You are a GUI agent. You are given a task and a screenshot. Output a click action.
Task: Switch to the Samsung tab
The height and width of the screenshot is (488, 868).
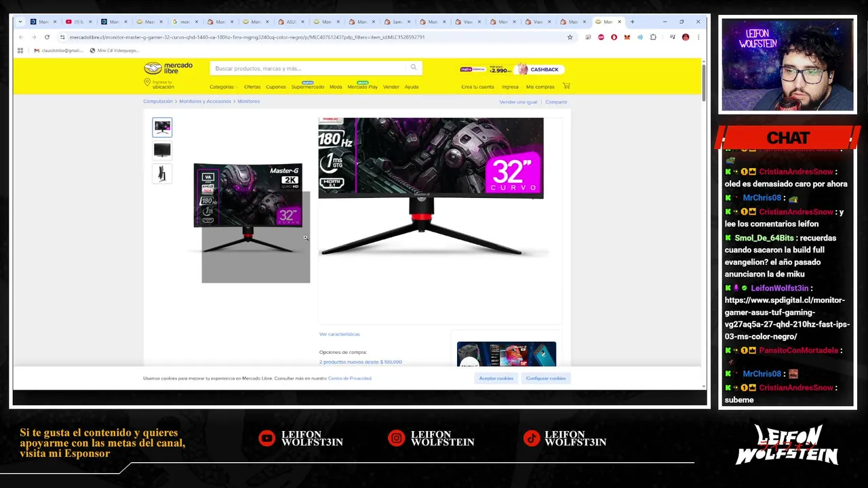pos(396,22)
